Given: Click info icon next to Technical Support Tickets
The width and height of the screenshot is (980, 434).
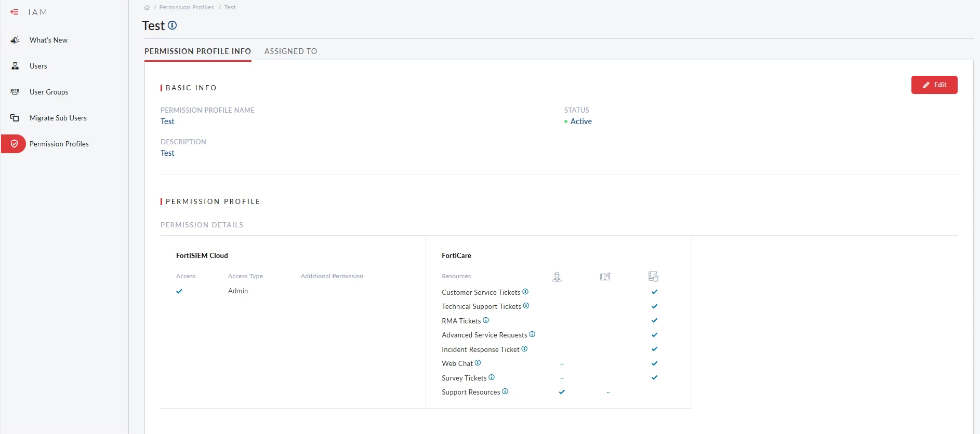Looking at the screenshot, I should 526,306.
